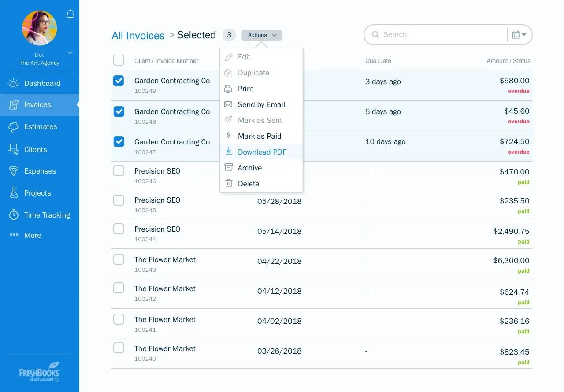Image resolution: width=564 pixels, height=392 pixels.
Task: Click the All Invoices breadcrumb link
Action: click(x=138, y=36)
